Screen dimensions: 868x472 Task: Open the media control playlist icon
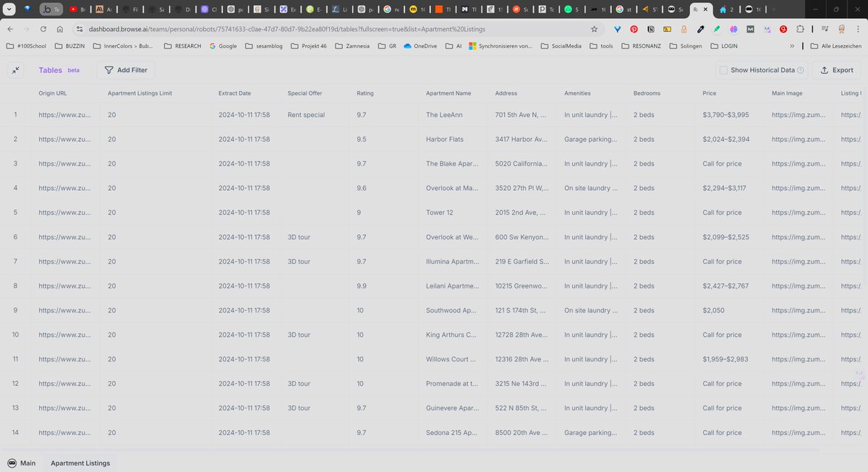point(825,29)
